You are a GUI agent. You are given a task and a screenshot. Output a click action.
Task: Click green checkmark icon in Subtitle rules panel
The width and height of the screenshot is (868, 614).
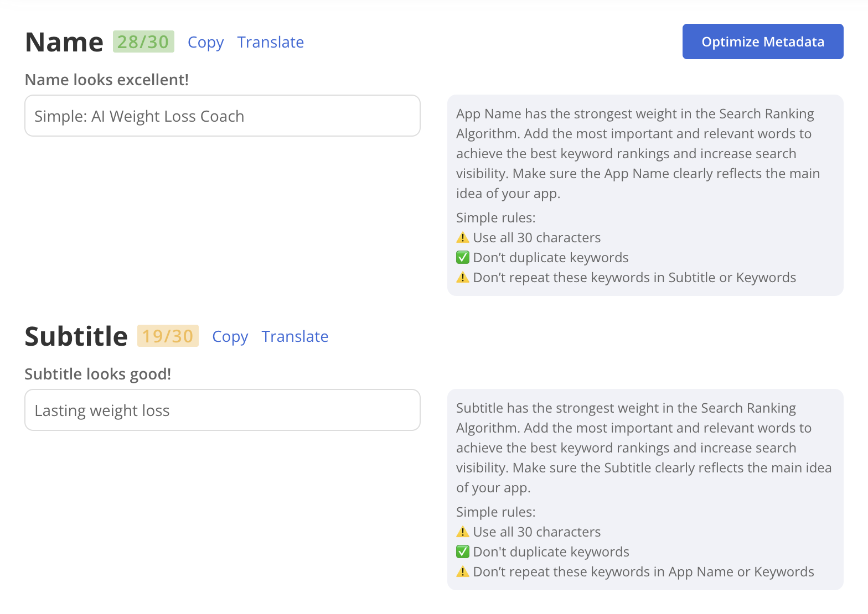tap(463, 552)
